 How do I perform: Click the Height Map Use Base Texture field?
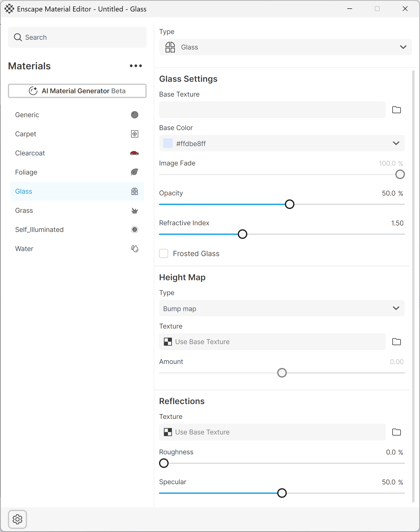coord(272,342)
